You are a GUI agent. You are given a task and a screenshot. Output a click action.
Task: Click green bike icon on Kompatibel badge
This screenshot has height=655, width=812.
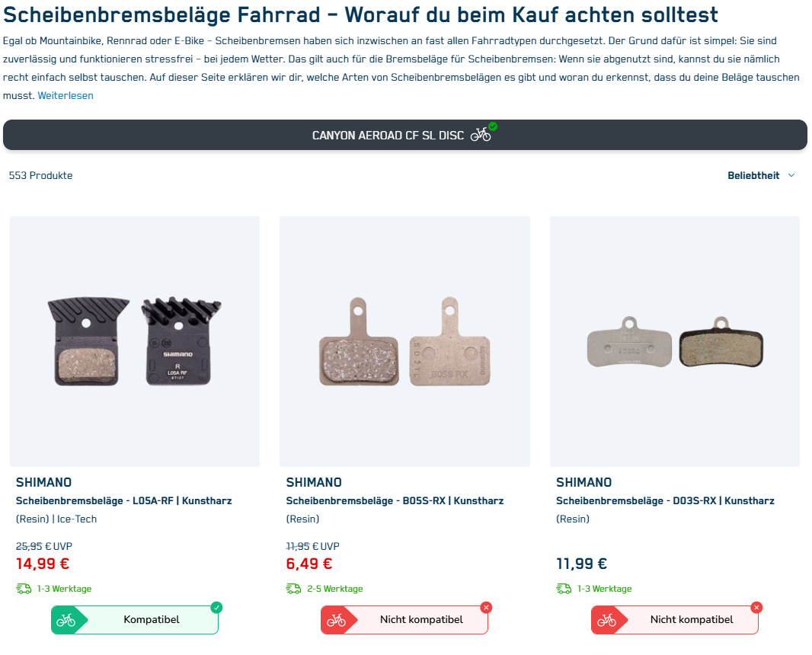pyautogui.click(x=66, y=620)
